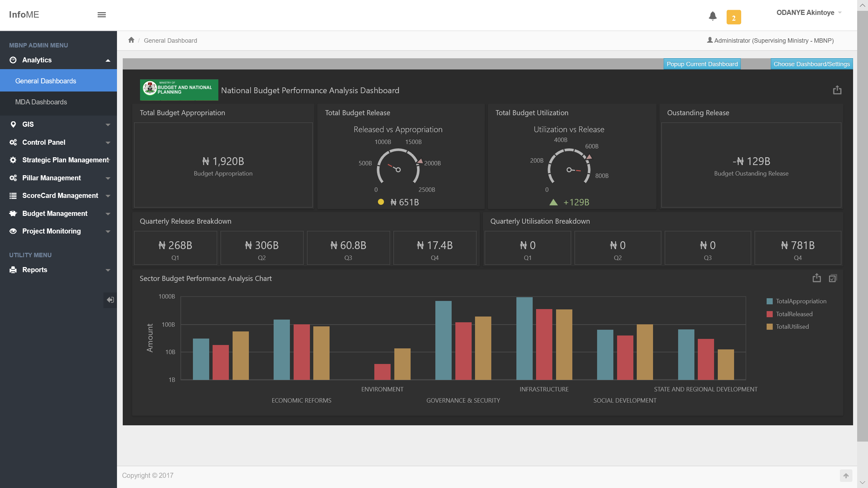Click the +129B utilization value
The height and width of the screenshot is (488, 868).
(576, 202)
